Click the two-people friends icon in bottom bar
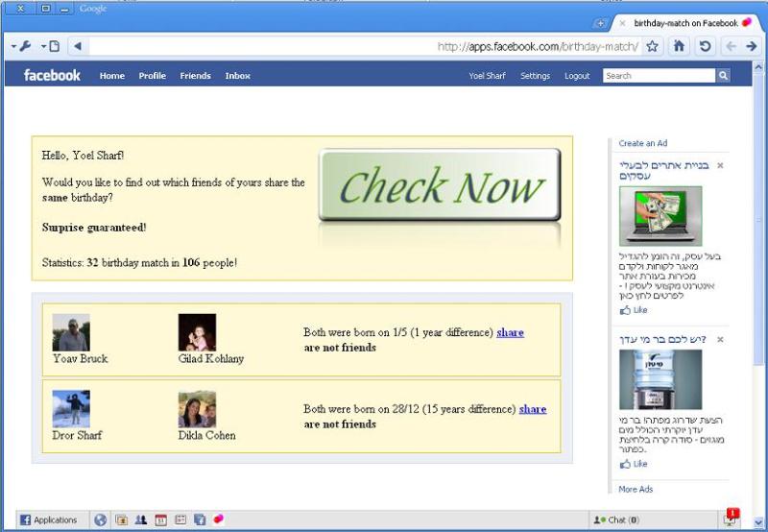 click(141, 520)
